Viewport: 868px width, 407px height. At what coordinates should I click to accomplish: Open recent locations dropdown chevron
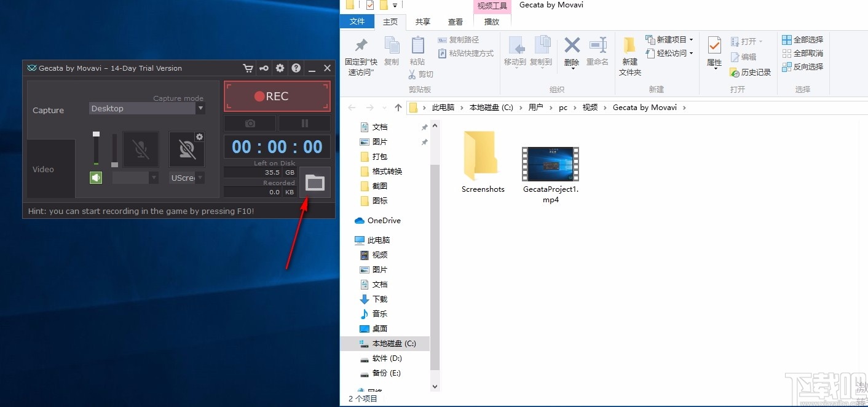[385, 108]
